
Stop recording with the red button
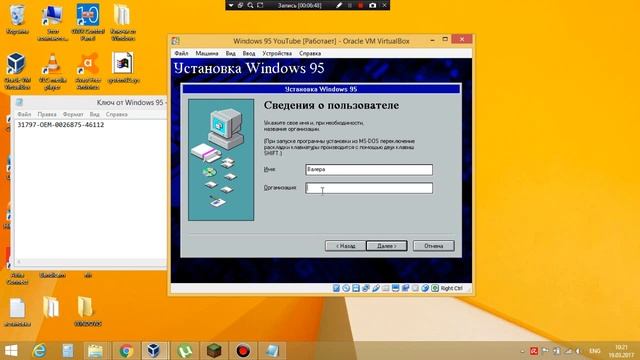360,5
